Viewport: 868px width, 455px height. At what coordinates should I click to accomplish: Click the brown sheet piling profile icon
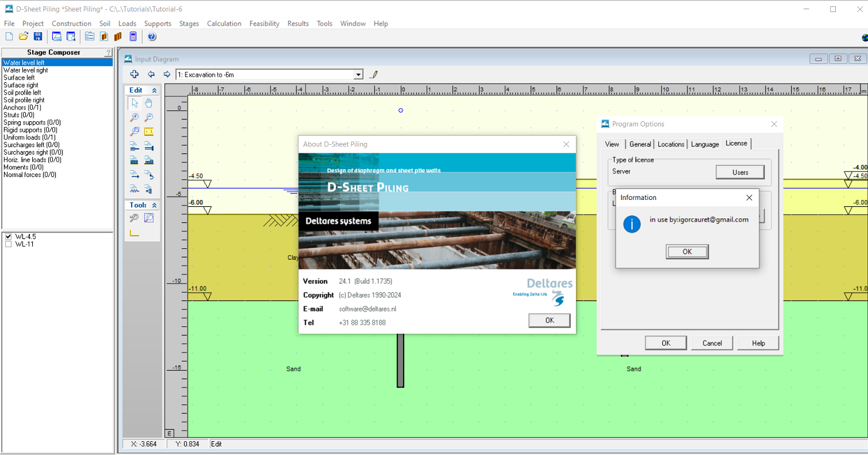click(x=118, y=37)
